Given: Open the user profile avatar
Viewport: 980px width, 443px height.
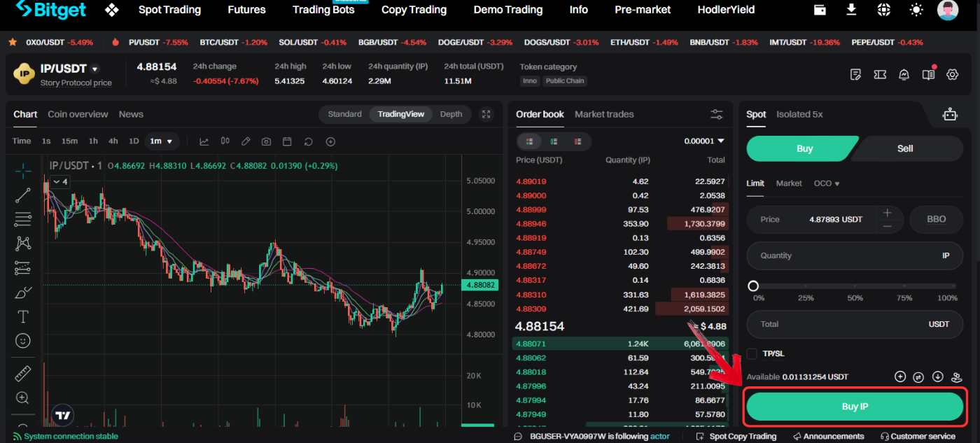Looking at the screenshot, I should pos(948,10).
